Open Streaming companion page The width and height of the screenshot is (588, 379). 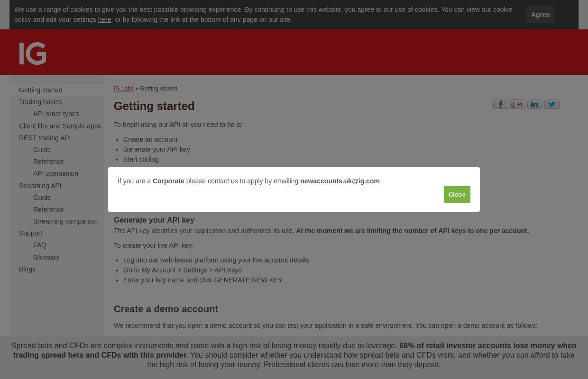(65, 221)
